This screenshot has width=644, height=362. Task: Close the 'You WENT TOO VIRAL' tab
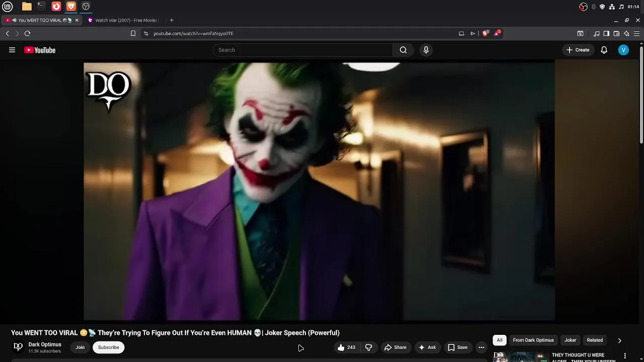[76, 20]
